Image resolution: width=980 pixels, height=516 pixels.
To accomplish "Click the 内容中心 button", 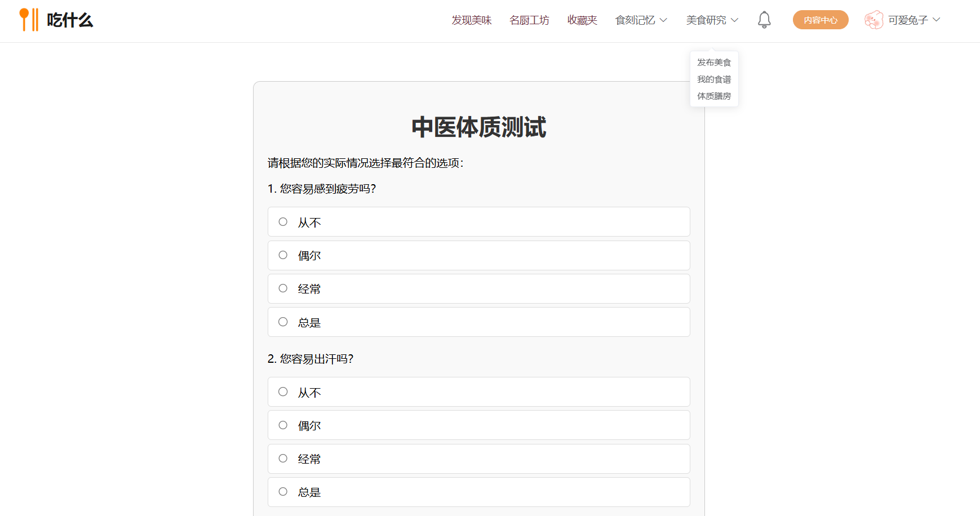I will tap(821, 20).
